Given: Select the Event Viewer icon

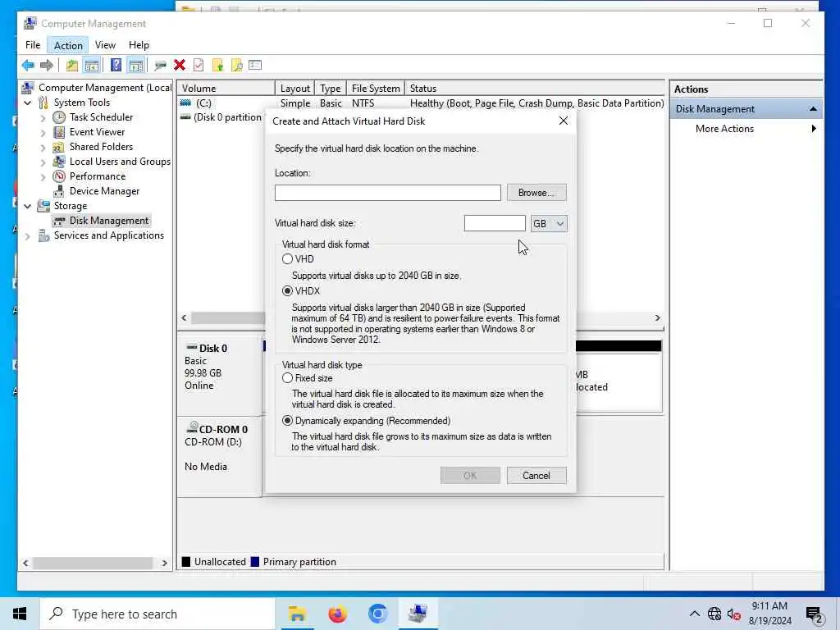Looking at the screenshot, I should point(59,132).
